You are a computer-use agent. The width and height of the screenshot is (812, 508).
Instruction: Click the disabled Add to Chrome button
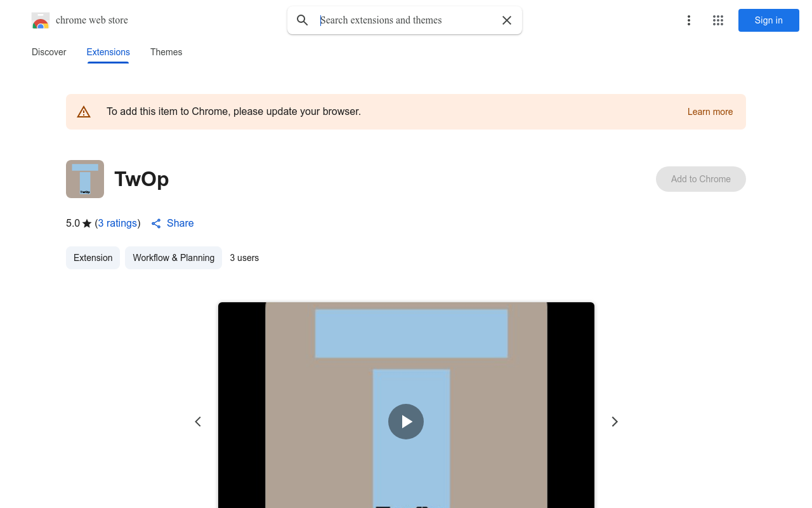coord(701,179)
